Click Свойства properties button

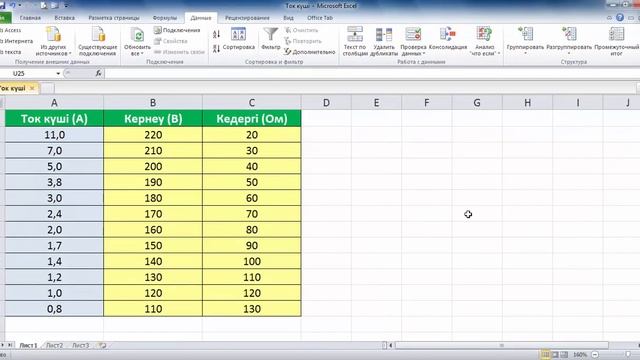(171, 41)
